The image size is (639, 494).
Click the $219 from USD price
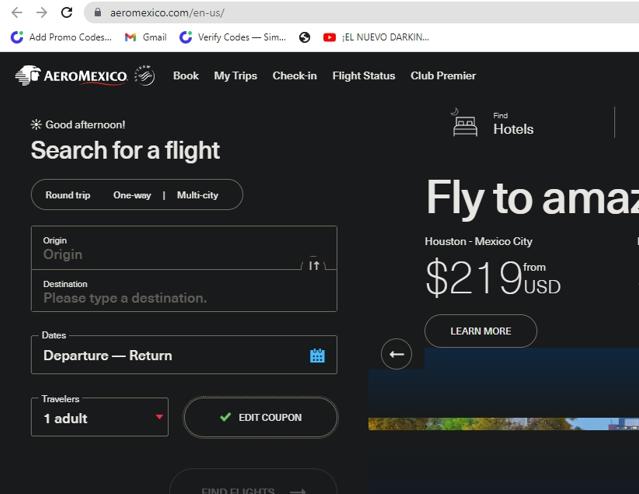[493, 278]
